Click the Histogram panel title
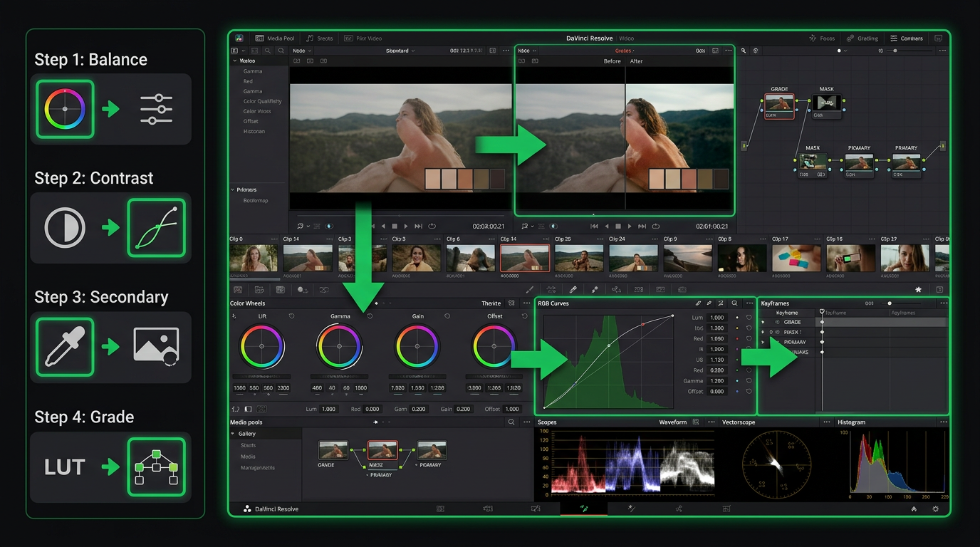Image resolution: width=980 pixels, height=547 pixels. pos(852,422)
